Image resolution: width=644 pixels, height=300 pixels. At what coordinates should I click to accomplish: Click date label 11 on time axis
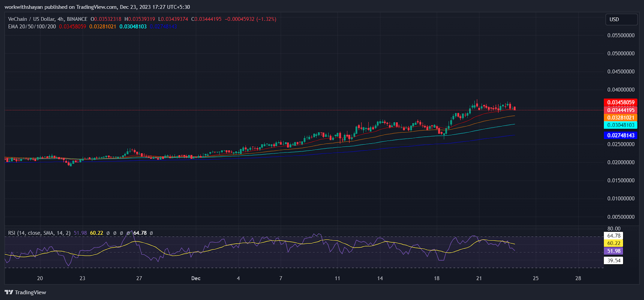(x=337, y=278)
